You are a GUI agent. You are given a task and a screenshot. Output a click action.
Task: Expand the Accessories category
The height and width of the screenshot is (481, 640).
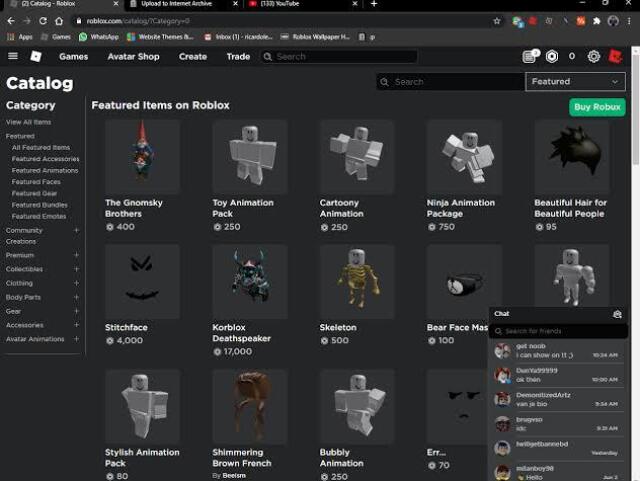coord(76,325)
